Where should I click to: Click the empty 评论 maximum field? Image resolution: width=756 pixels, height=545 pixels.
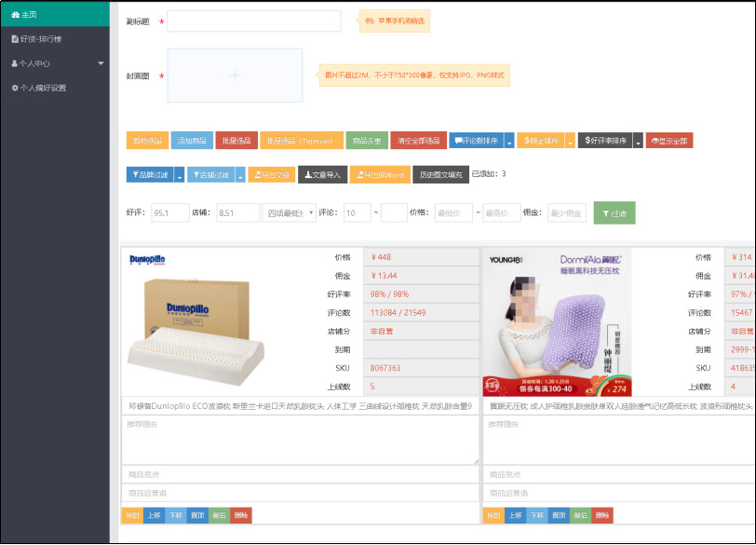pos(395,212)
